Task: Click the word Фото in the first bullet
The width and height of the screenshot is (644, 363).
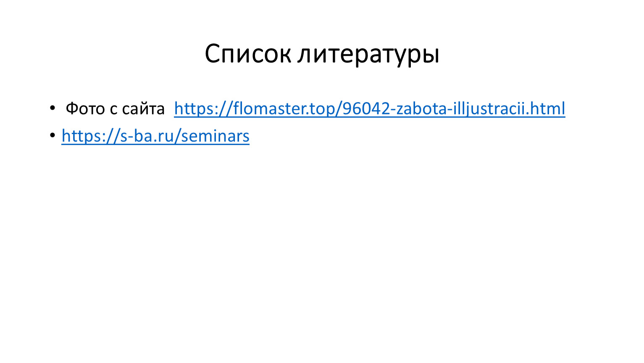Action: [x=85, y=109]
